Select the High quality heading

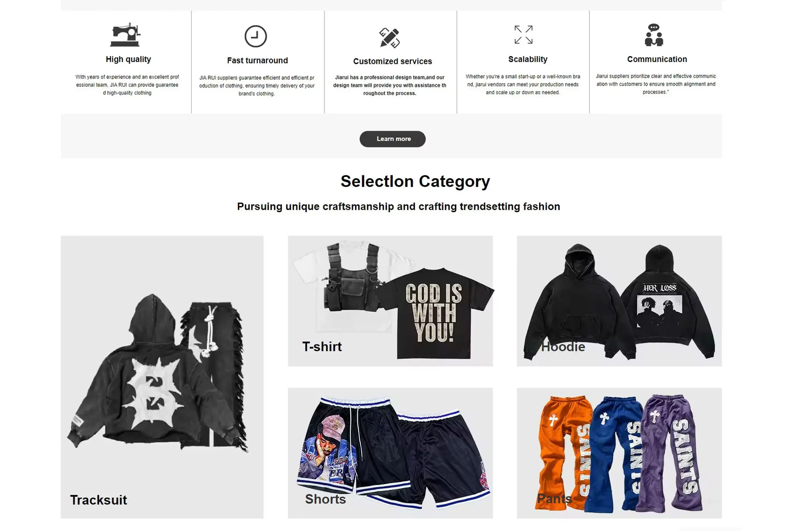(x=128, y=59)
